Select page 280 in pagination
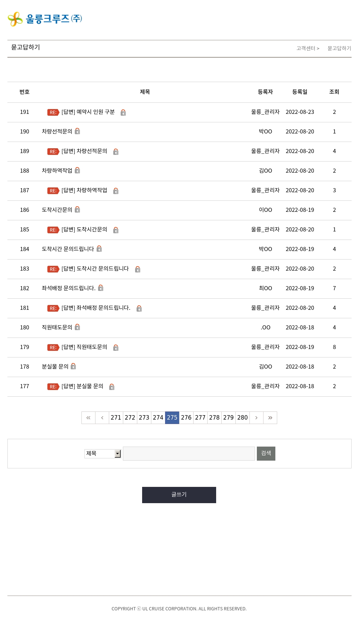The image size is (359, 644). 242,418
